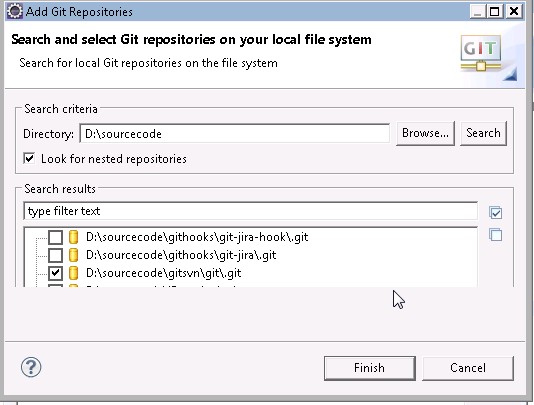Image resolution: width=534 pixels, height=405 pixels.
Task: Click the repository icon for gitsvn\git
Action: click(x=73, y=273)
